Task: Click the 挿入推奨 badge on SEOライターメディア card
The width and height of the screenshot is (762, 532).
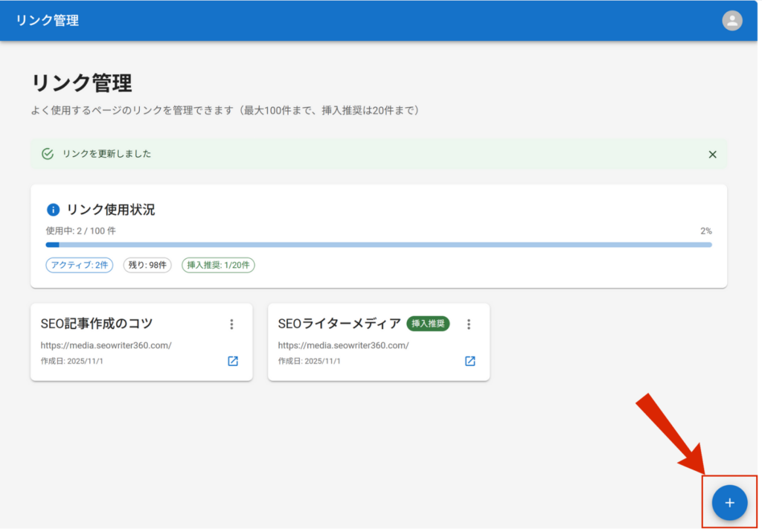Action: click(428, 324)
